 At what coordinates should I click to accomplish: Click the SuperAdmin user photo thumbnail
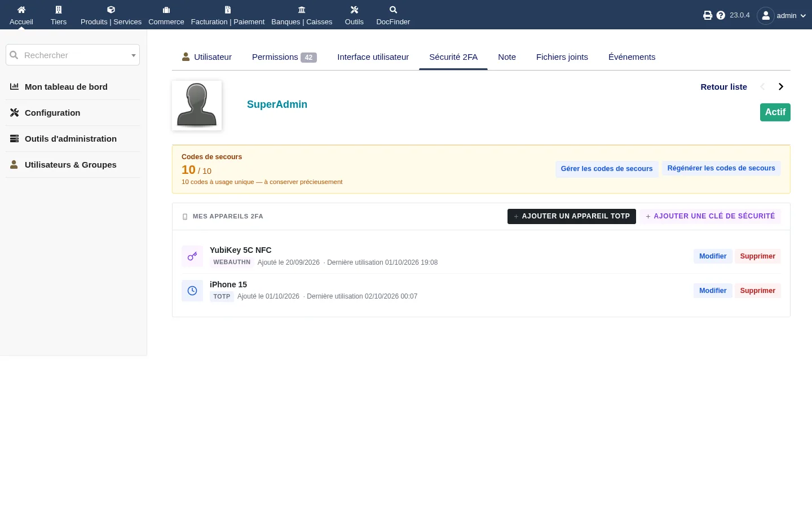[x=197, y=106]
